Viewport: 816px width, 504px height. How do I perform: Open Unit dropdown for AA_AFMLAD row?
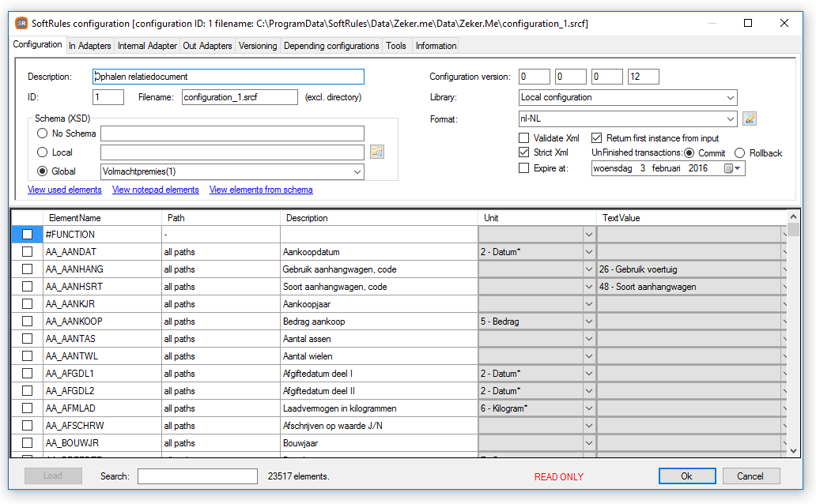point(588,408)
